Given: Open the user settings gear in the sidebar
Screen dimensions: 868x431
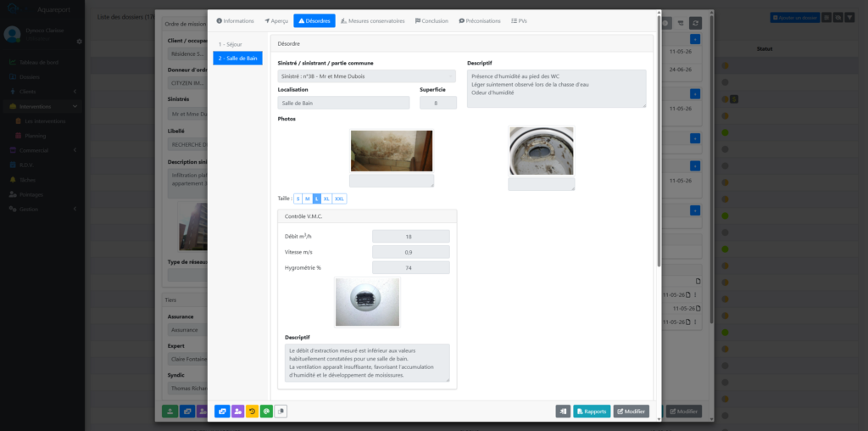Looking at the screenshot, I should point(79,42).
